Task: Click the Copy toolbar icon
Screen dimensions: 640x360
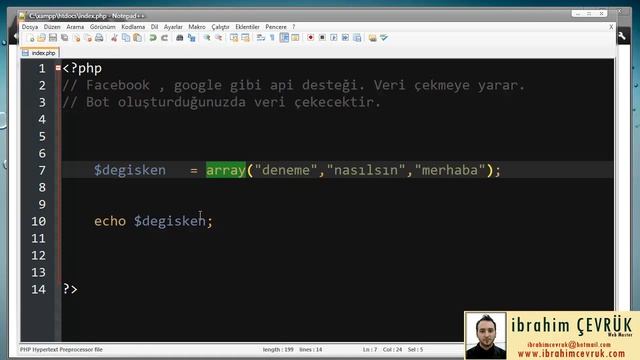Action: point(126,38)
